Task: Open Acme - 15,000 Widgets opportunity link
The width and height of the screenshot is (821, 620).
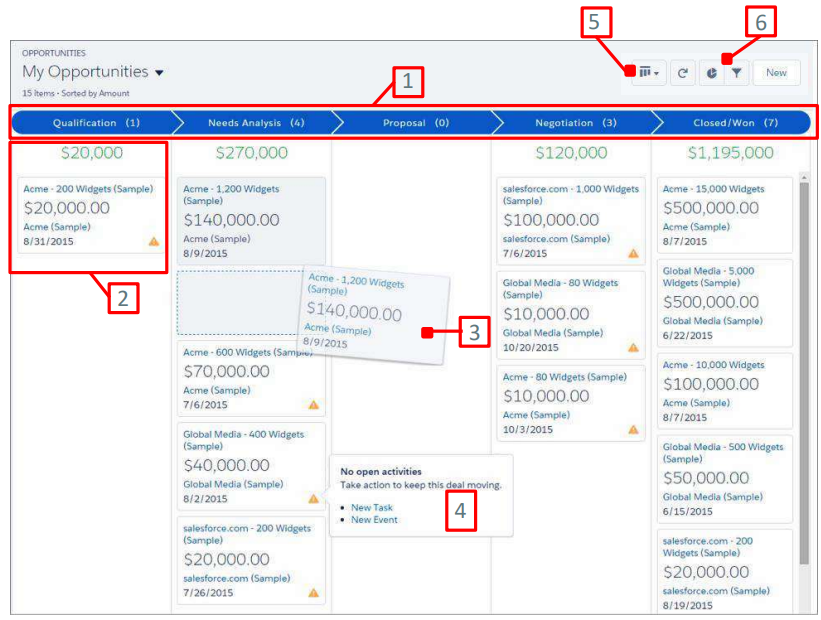Action: click(x=713, y=189)
